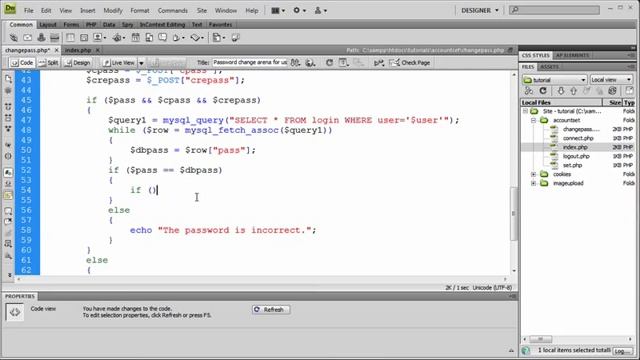Click Expand to show local and remote icon

pos(629,91)
